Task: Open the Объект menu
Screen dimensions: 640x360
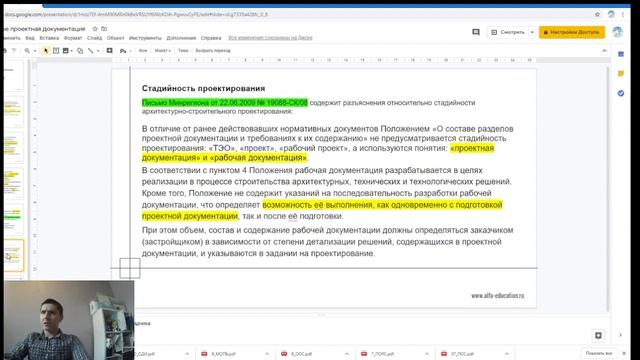Action: click(x=116, y=38)
